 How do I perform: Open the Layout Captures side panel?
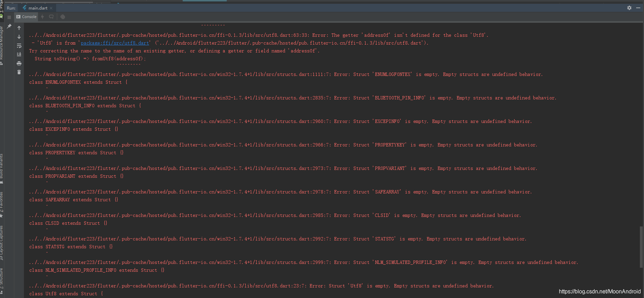click(2, 242)
